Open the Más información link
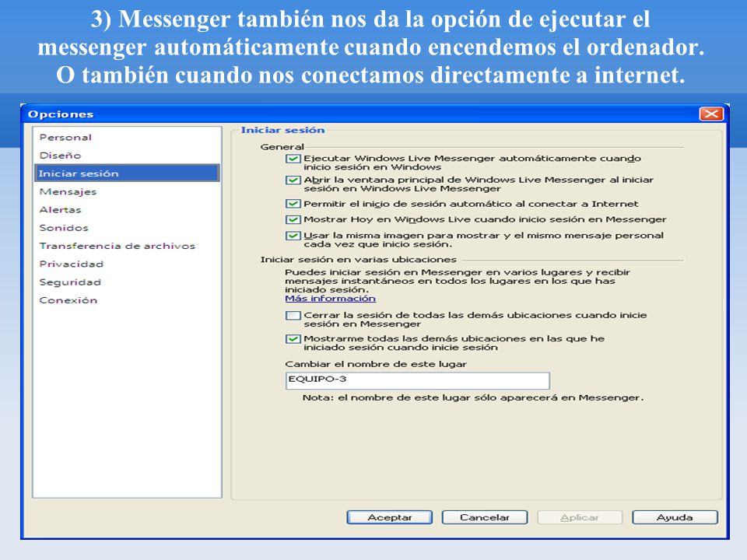 (330, 299)
